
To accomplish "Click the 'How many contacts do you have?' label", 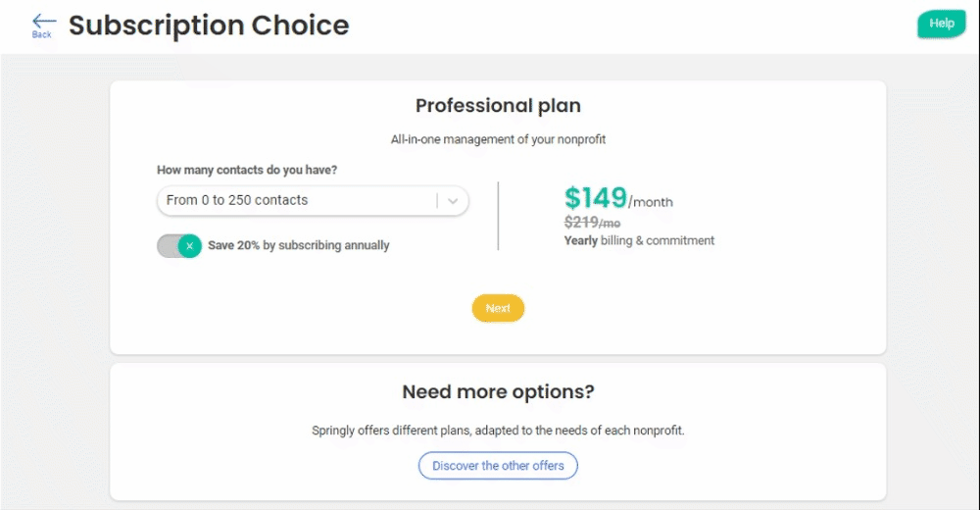I will pyautogui.click(x=247, y=171).
